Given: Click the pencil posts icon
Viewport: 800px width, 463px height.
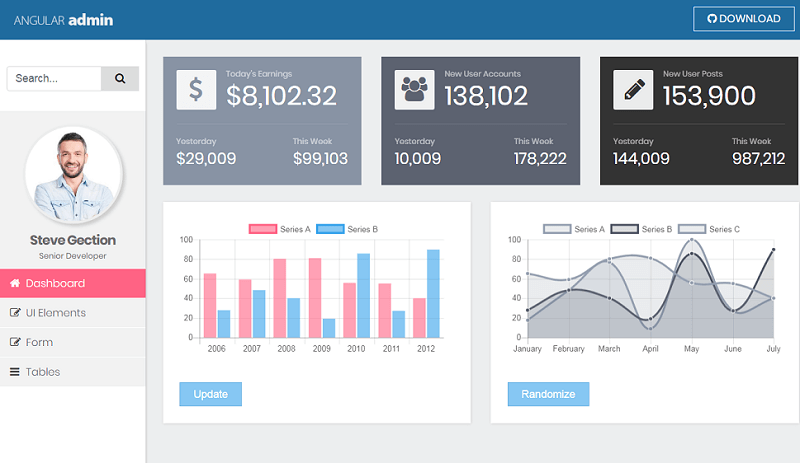Looking at the screenshot, I should pos(633,89).
